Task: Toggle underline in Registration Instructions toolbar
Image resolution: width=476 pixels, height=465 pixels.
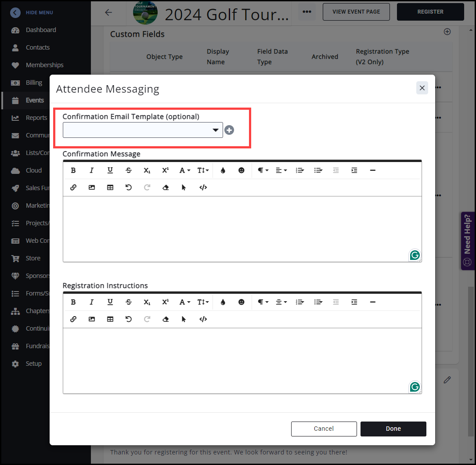Action: click(x=110, y=302)
